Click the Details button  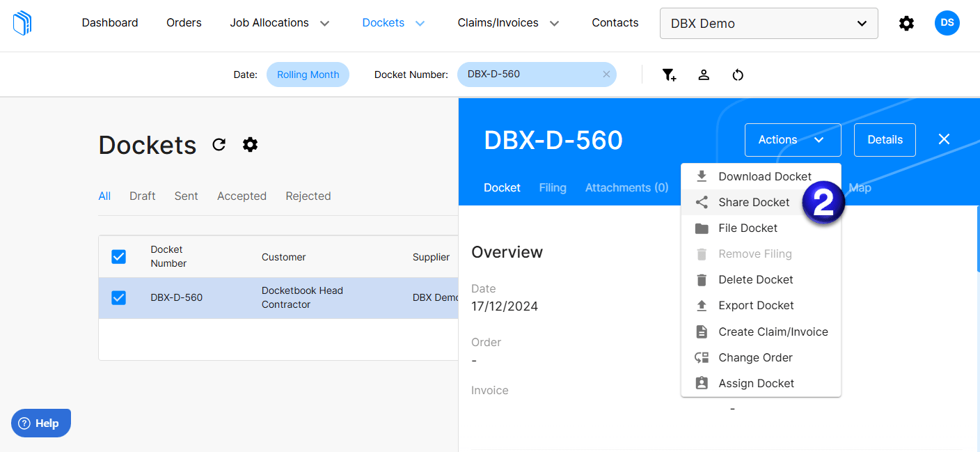coord(885,139)
